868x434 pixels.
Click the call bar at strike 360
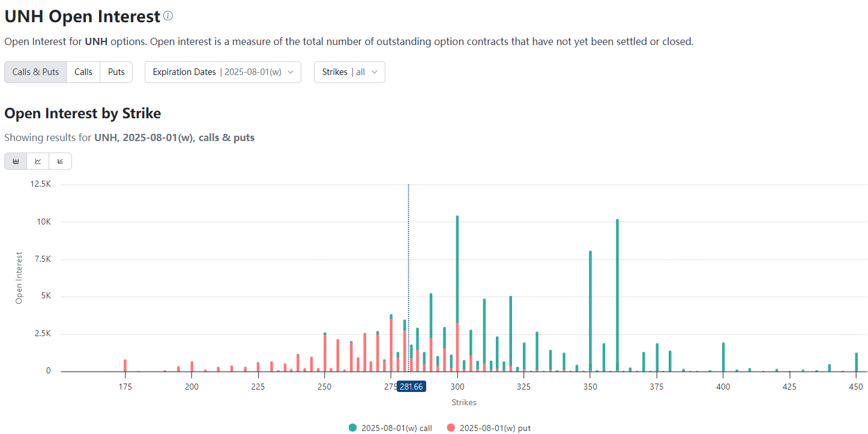[617, 295]
